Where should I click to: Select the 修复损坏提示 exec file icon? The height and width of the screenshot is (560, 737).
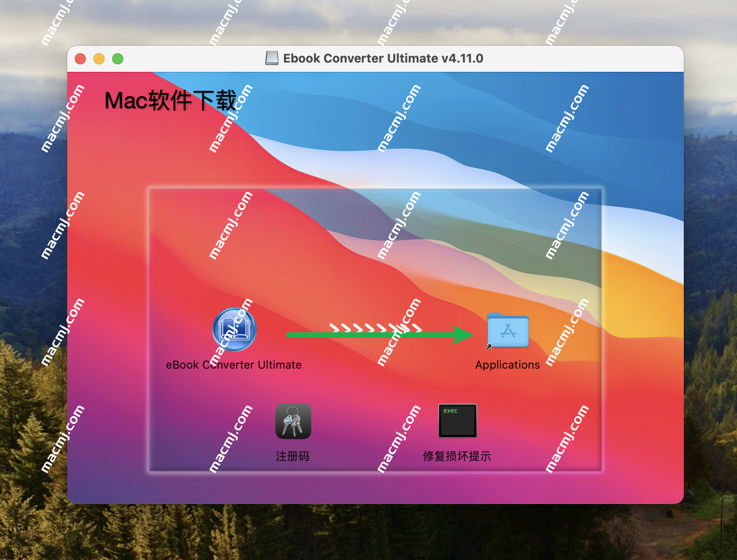[458, 421]
